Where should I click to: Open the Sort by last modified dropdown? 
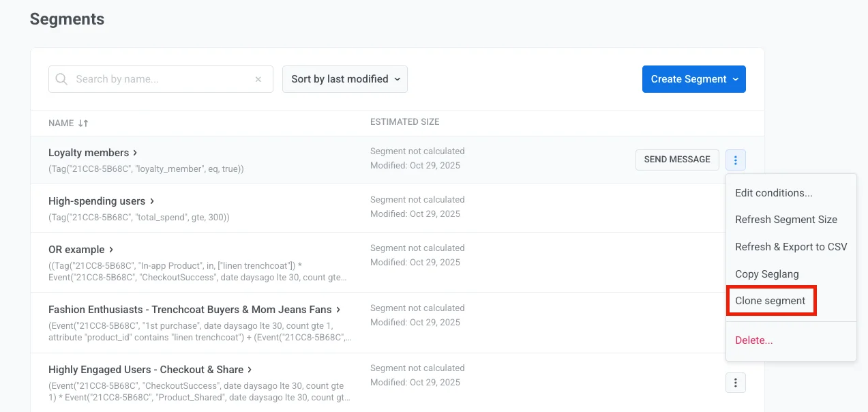point(344,79)
